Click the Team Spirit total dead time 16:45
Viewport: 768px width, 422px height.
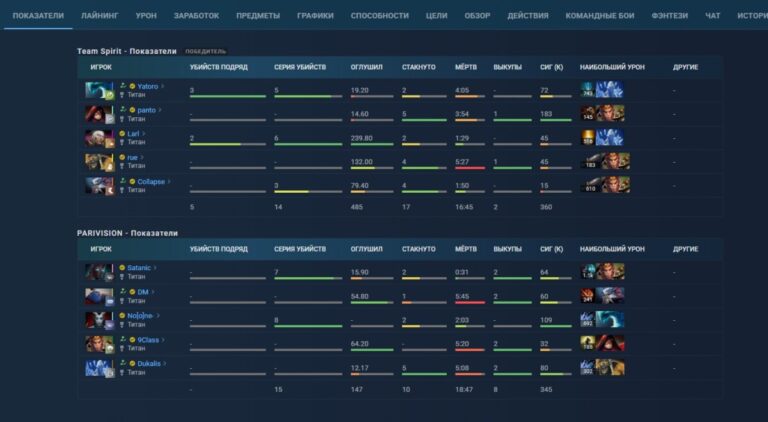point(464,207)
